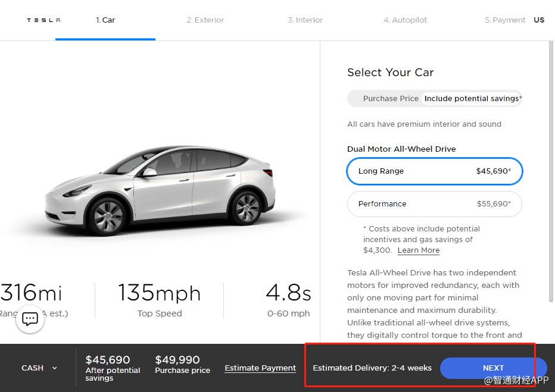Open the chat bubble icon
This screenshot has width=555, height=392.
[30, 319]
